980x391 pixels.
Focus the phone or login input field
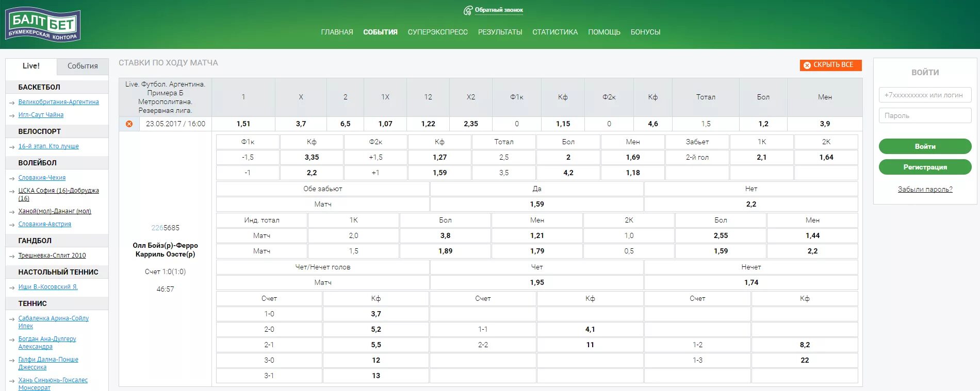[925, 95]
